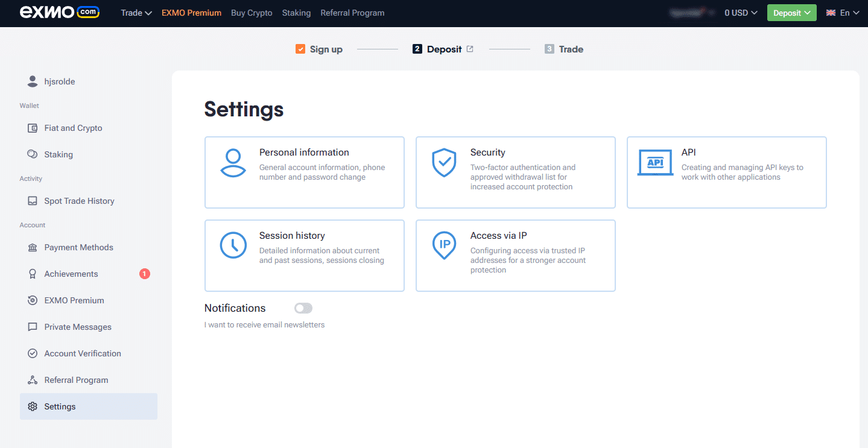Click the Wallet section label in sidebar
Screen dimensions: 868x448
pyautogui.click(x=29, y=106)
